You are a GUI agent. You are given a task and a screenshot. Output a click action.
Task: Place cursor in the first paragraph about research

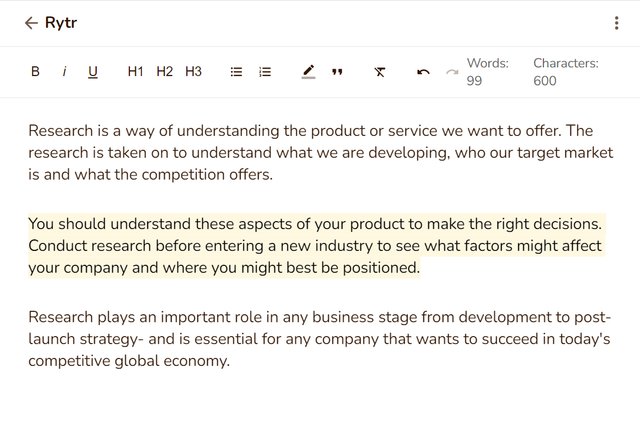(320, 153)
